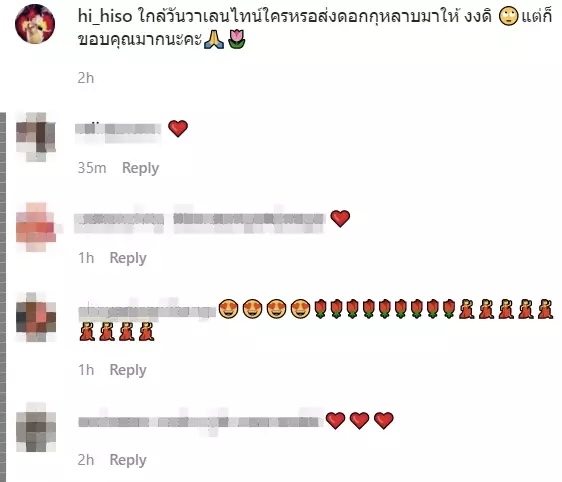Viewport: 562px width, 482px height.
Task: Open hi_hiso profile picture
Action: [35, 23]
